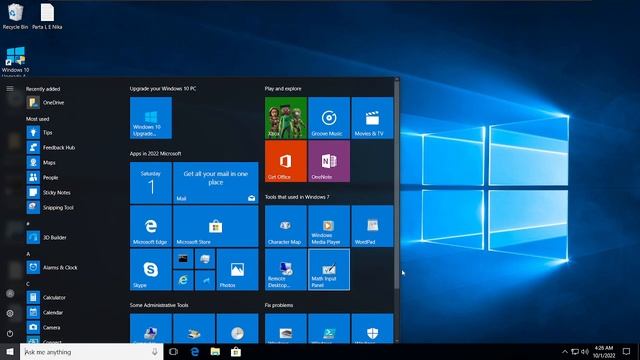Select the Windows 10 Upgrade desktop shortcut
640x360 pixels.
[15, 61]
